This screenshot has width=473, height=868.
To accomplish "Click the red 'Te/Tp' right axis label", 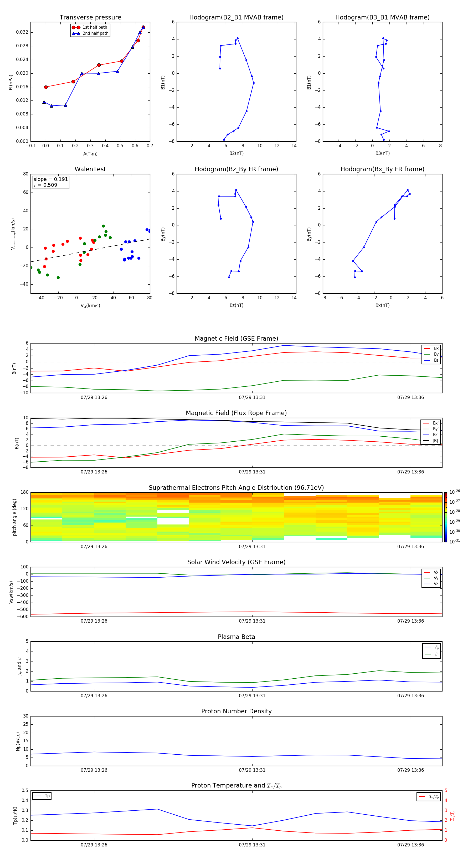I will (453, 815).
